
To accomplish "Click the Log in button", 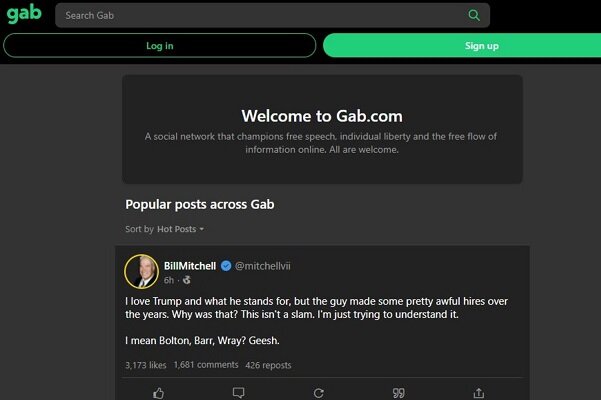I will pos(159,45).
